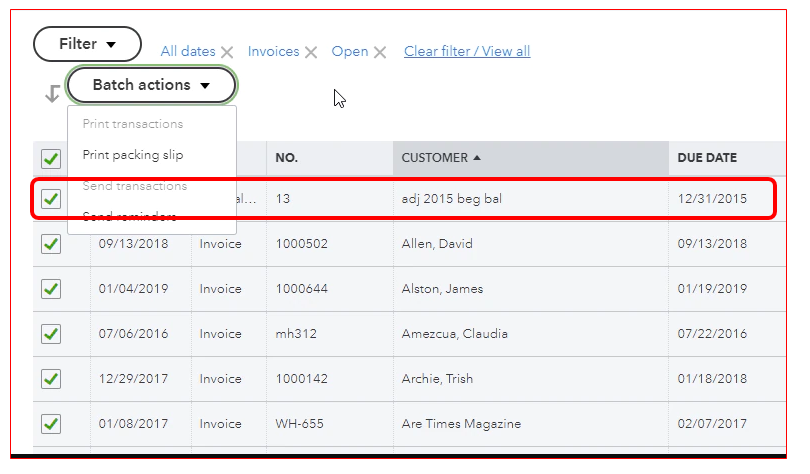Sort by the CUSTOMER column header
810x474 pixels.
531,158
